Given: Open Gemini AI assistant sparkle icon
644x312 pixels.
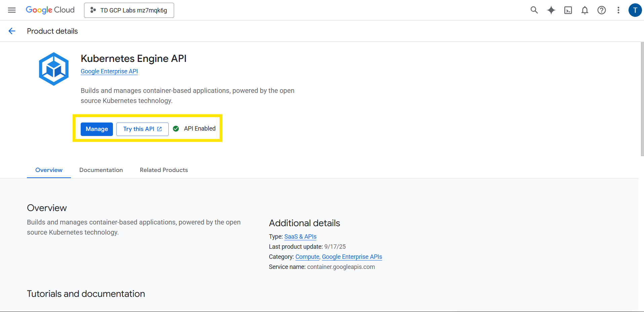Looking at the screenshot, I should coord(551,10).
